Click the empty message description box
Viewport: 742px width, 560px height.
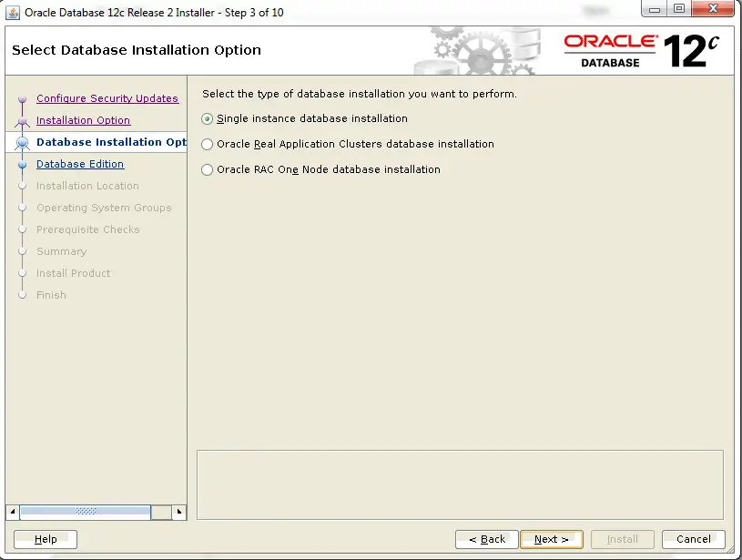(x=460, y=484)
